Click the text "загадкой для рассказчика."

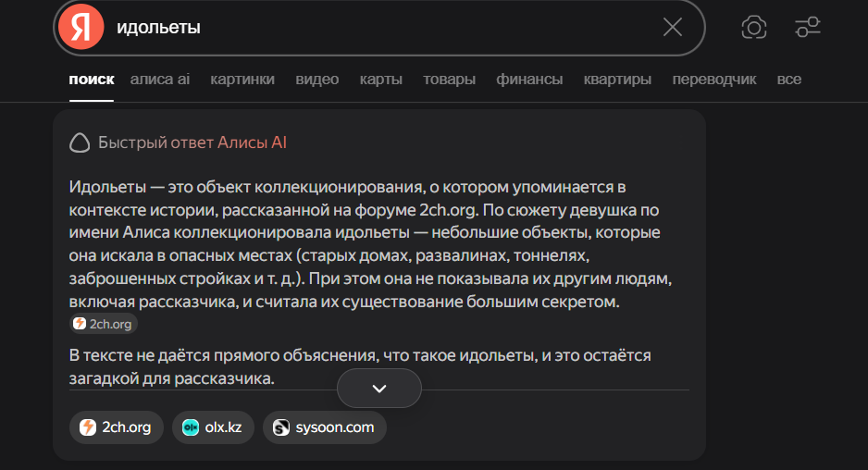[x=171, y=378]
